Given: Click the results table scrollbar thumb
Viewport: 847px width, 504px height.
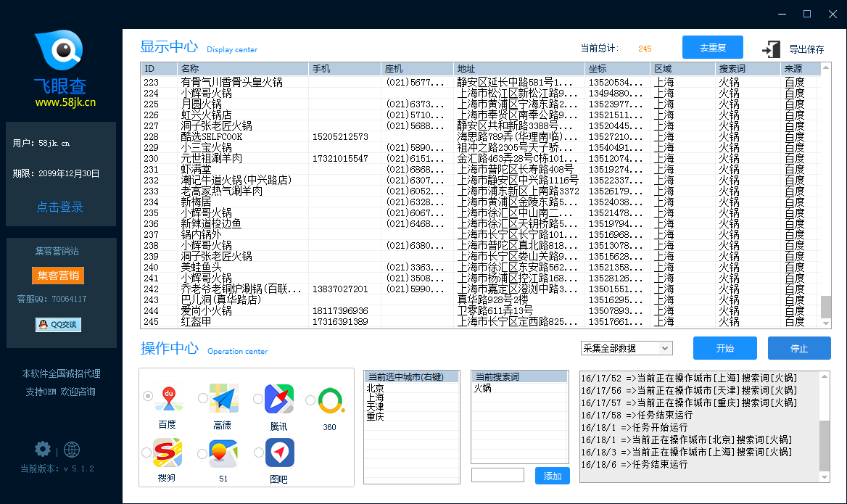Looking at the screenshot, I should [x=825, y=307].
